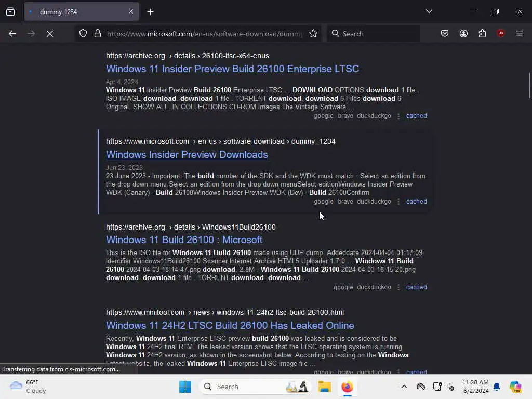The height and width of the screenshot is (399, 532).
Task: Click duckduckgo for Windows11Build26100 result
Action: (374, 287)
